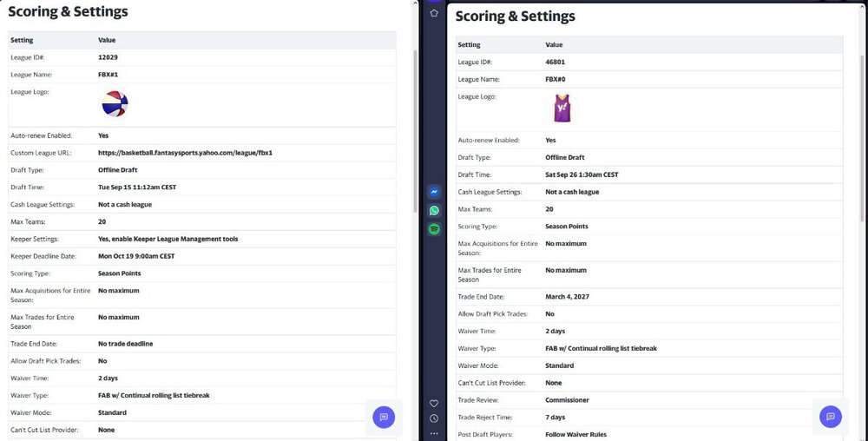Click the basketball league logo of FBX#1
Image resolution: width=868 pixels, height=441 pixels.
point(115,104)
